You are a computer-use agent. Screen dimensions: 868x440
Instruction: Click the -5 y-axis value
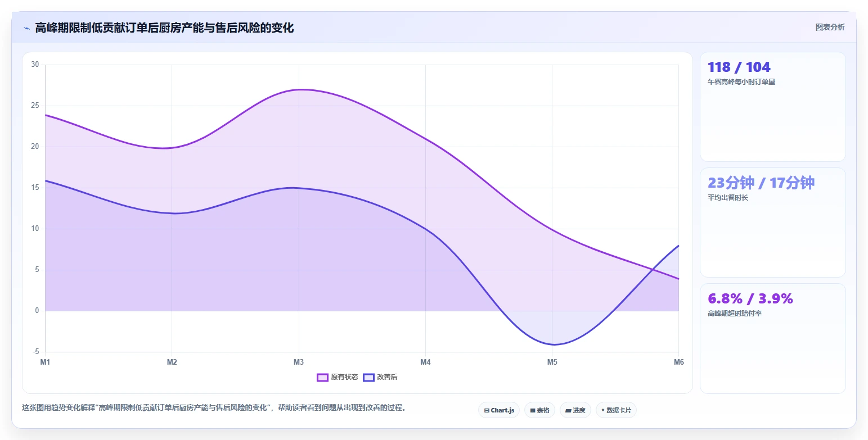(x=35, y=352)
